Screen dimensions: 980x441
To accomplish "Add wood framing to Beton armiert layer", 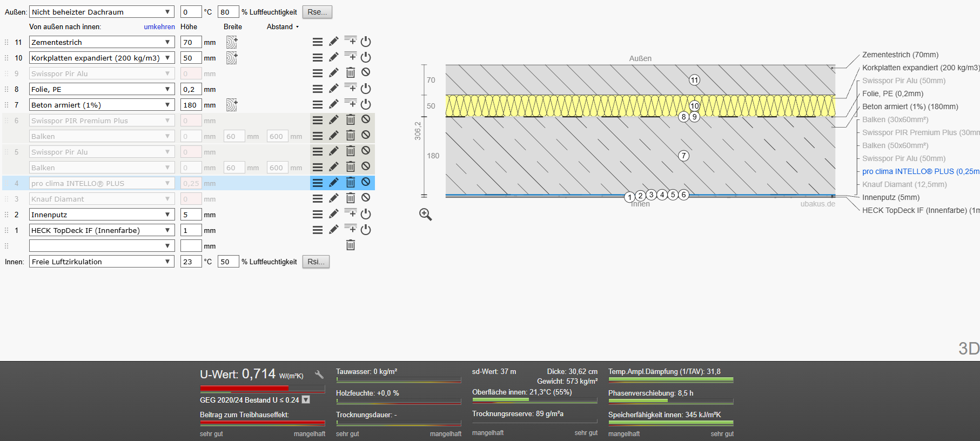I will tap(232, 104).
